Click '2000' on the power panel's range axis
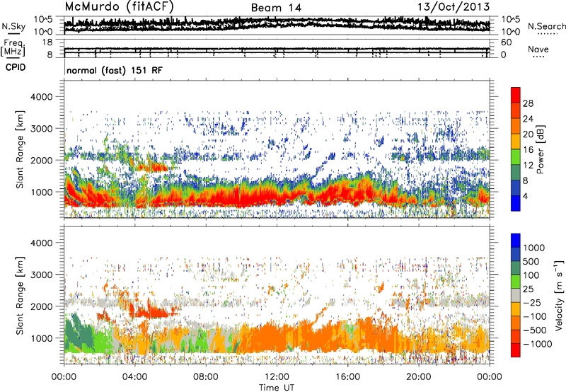This screenshot has width=566, height=392. (41, 160)
